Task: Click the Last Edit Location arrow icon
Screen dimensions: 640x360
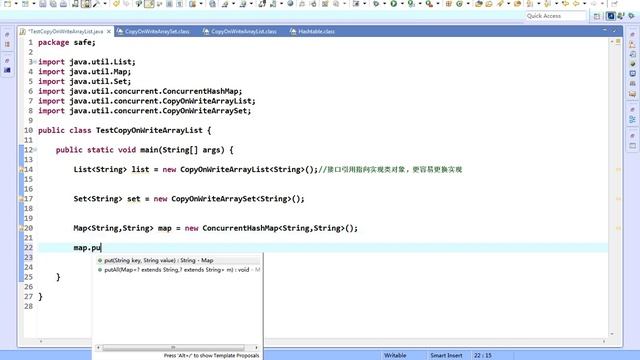Action: [565, 4]
